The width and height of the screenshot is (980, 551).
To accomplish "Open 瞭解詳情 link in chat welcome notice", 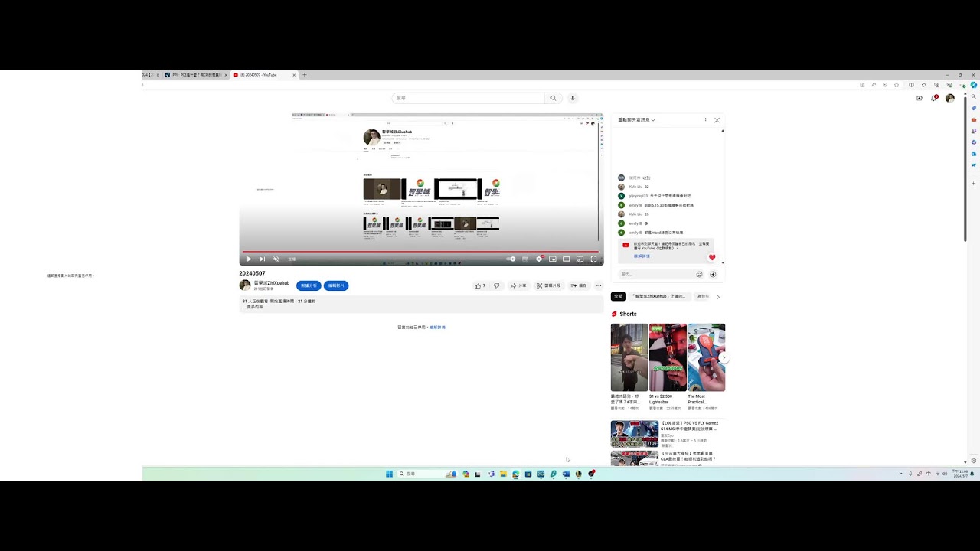I will [642, 256].
